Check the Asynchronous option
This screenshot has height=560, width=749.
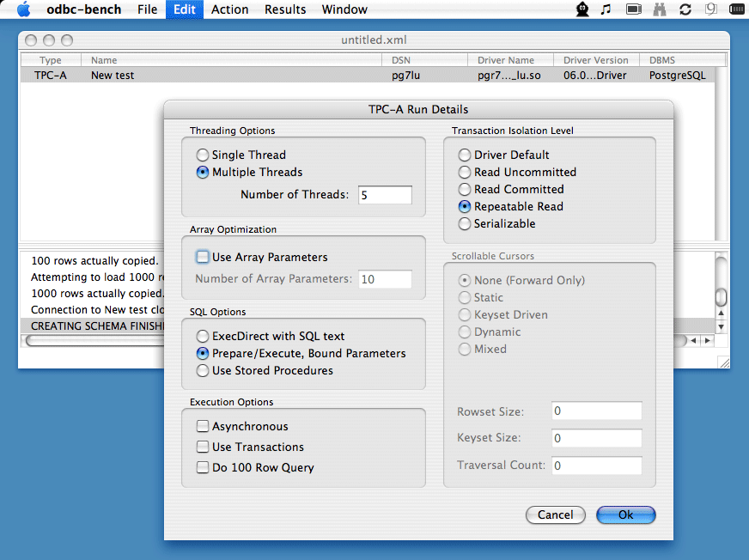point(203,426)
